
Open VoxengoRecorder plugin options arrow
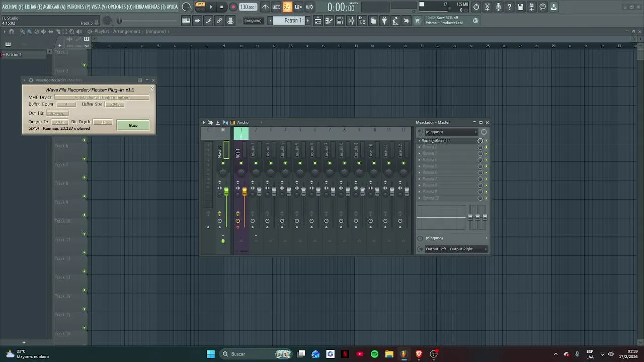[24, 80]
